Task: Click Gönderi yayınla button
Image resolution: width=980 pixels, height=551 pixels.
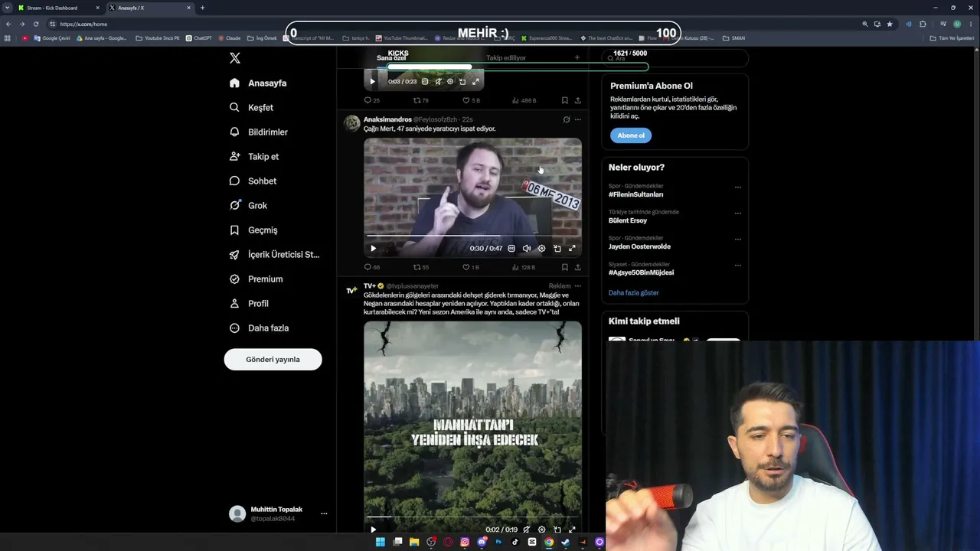Action: [x=273, y=359]
